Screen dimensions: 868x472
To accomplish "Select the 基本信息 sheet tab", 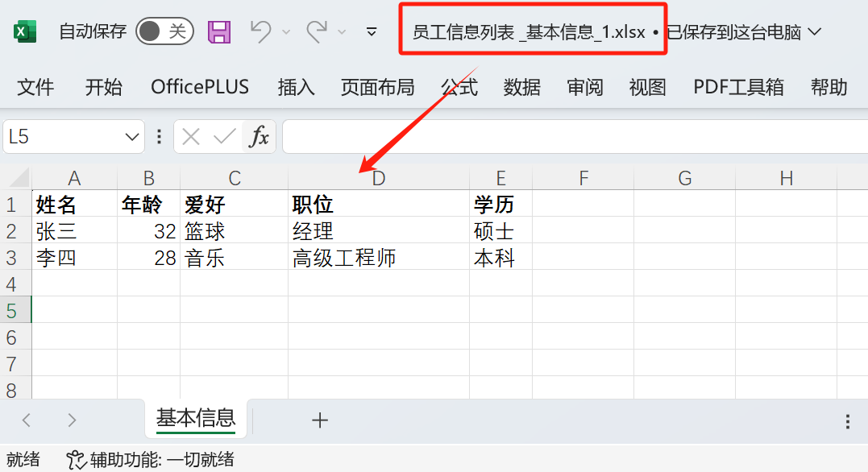I will coord(195,420).
